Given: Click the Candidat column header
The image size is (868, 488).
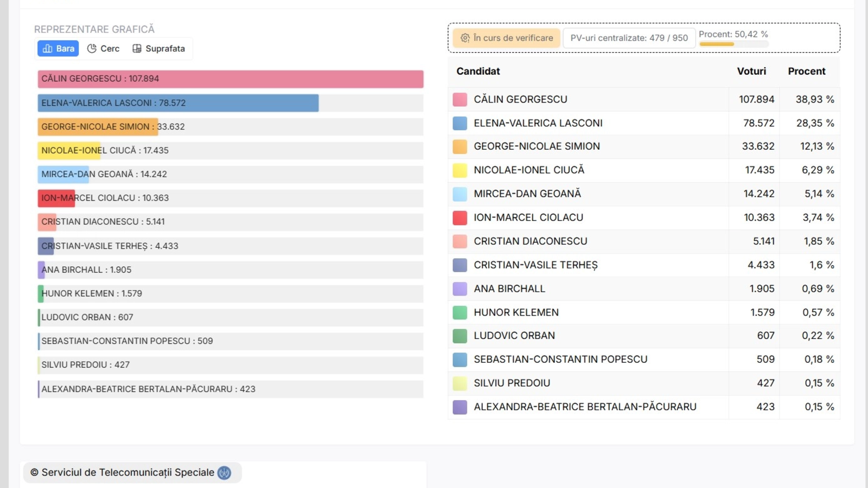Looking at the screenshot, I should pyautogui.click(x=478, y=72).
